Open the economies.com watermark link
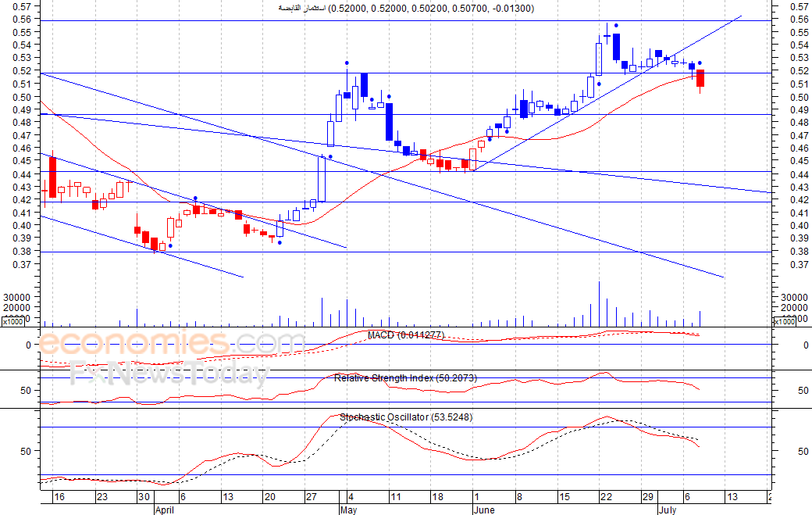The width and height of the screenshot is (812, 515). pos(171,342)
